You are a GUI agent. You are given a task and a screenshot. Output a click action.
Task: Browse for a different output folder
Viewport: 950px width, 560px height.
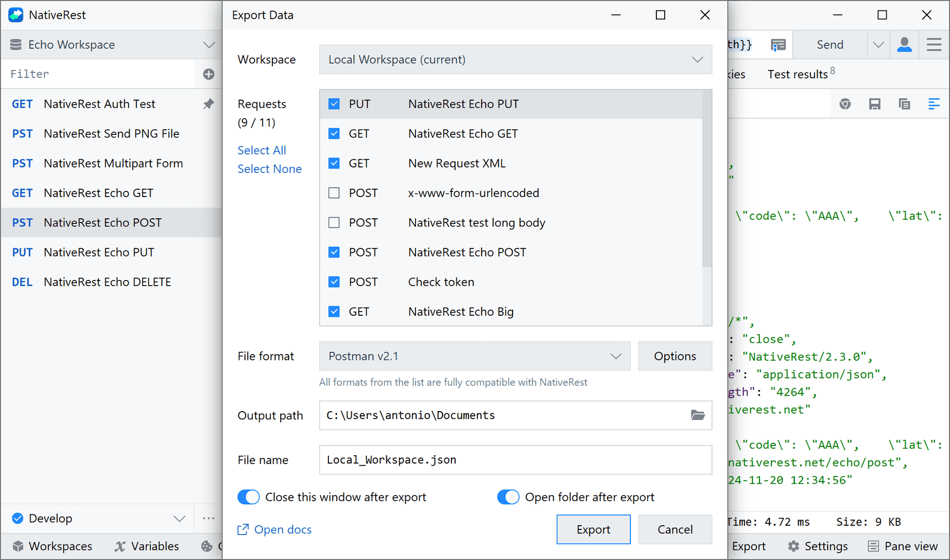[x=698, y=415]
